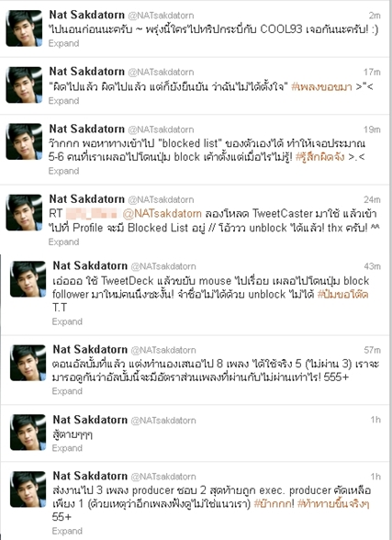Image resolution: width=392 pixels, height=540 pixels.
Task: Click the @NATsakdatorn handle on the 19m tweet
Action: click(161, 129)
